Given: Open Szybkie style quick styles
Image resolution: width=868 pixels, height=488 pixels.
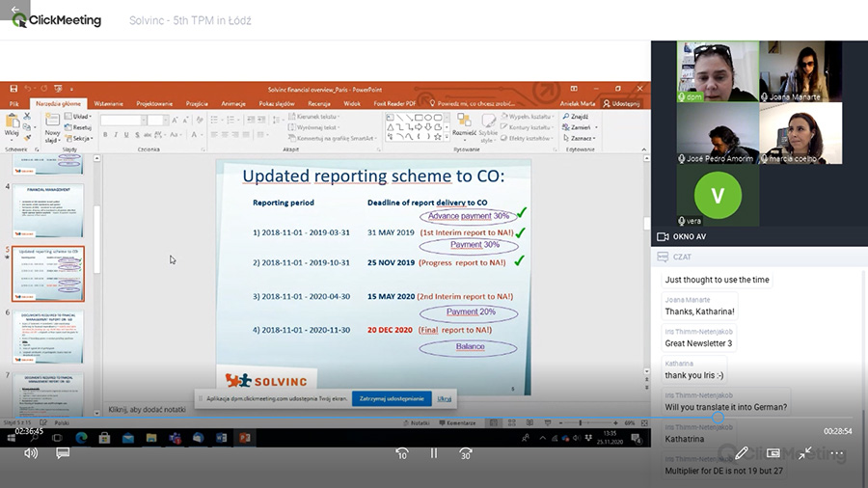Looking at the screenshot, I should click(x=488, y=128).
